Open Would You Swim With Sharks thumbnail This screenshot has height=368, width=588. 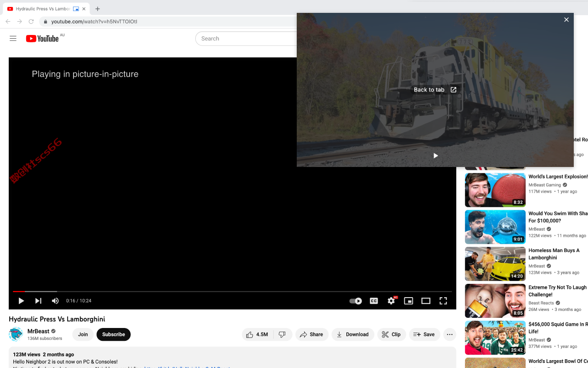495,227
